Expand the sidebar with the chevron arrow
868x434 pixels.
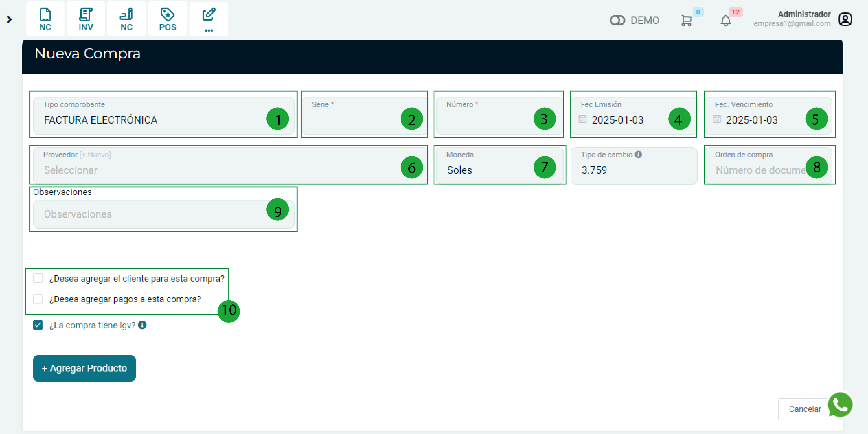coord(9,19)
